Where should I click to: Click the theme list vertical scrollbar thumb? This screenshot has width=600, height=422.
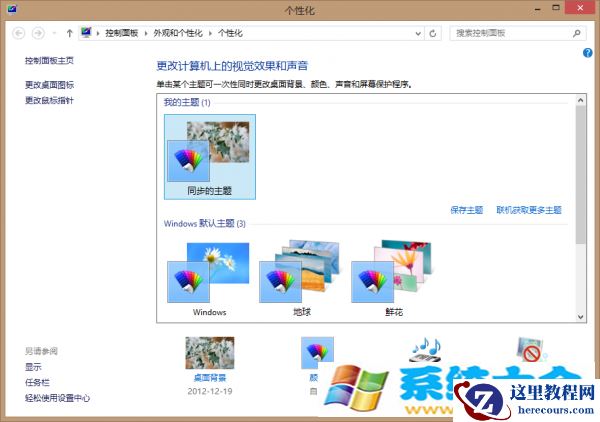[580, 174]
